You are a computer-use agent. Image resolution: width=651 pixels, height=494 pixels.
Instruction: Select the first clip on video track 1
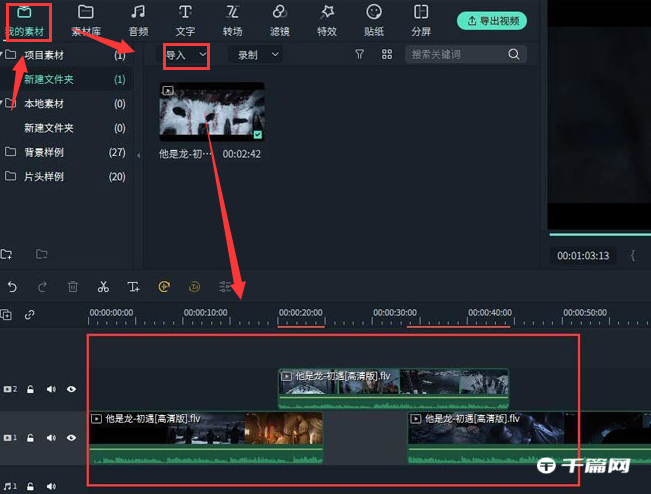206,438
